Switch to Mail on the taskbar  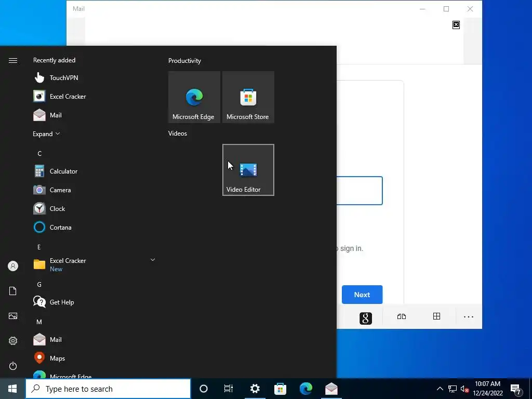(331, 389)
